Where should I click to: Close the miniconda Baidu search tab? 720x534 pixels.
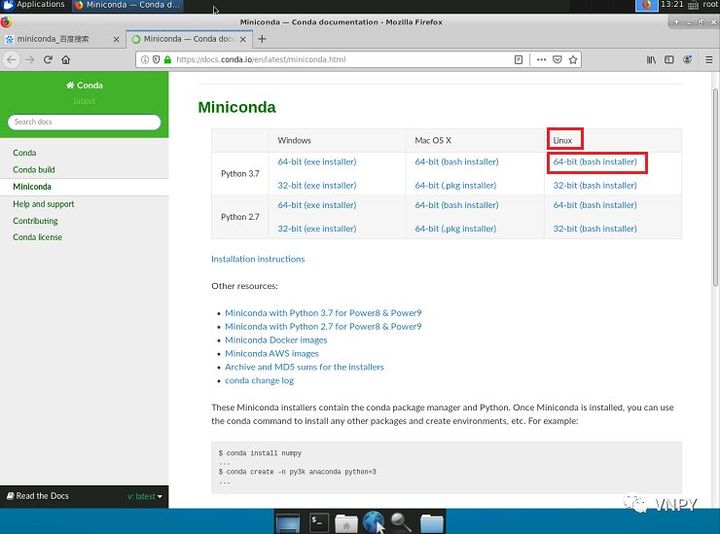point(116,39)
